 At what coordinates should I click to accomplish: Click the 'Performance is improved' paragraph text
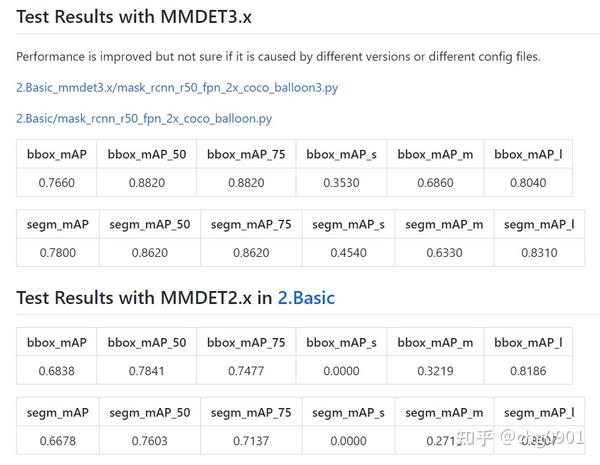[x=278, y=57]
